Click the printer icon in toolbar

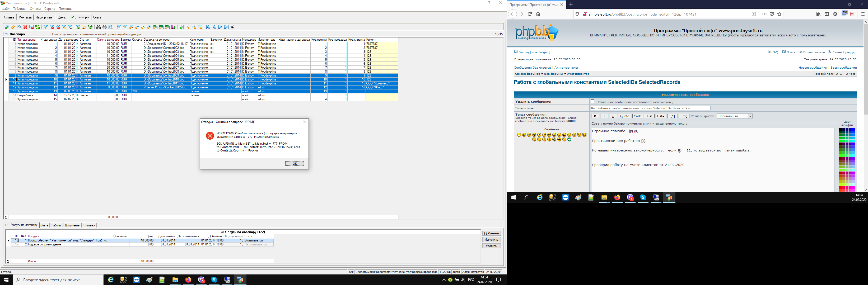[x=104, y=27]
